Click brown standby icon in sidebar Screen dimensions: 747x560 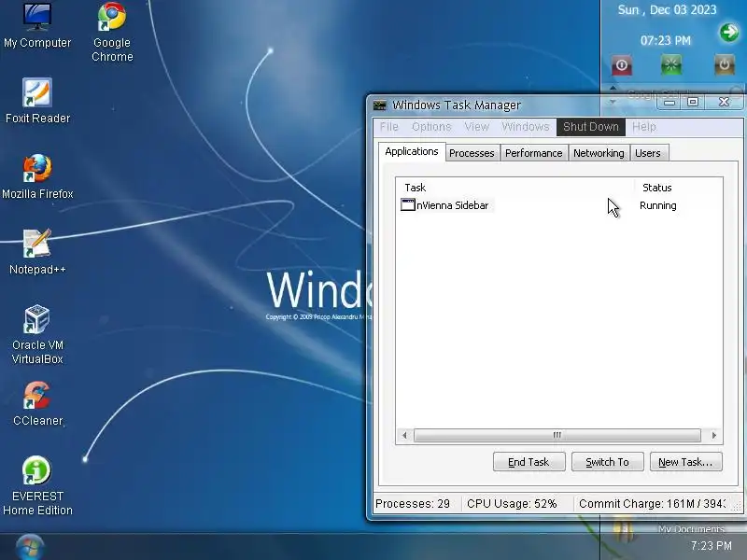coord(725,64)
